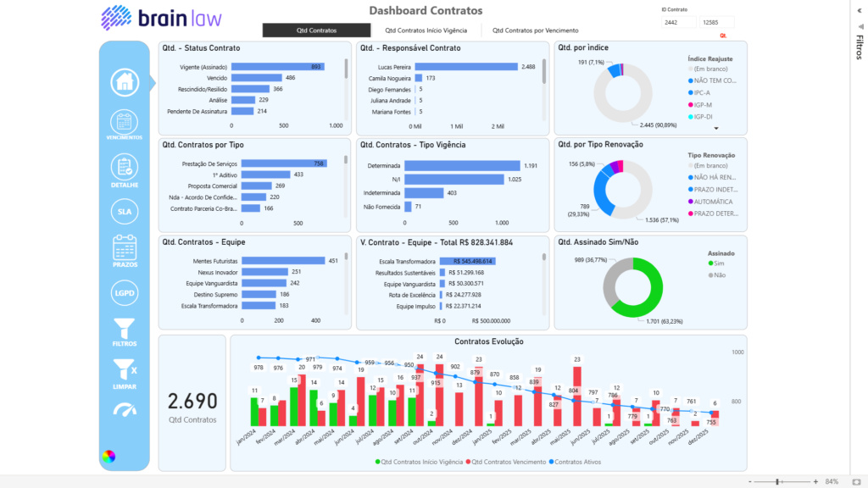Screen dimensions: 868x488
Task: Zoom in with the plus button
Action: pos(815,482)
